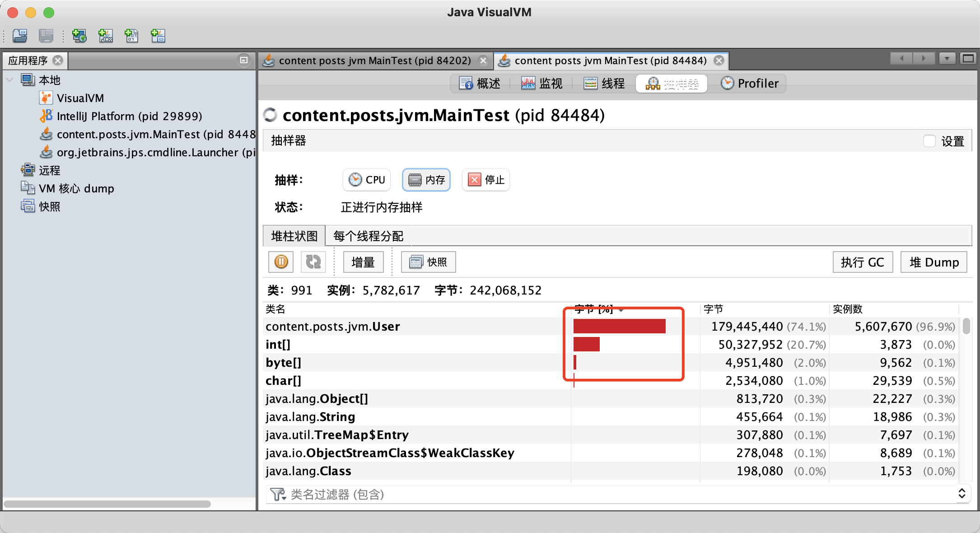Take a memory 快照 snapshot

click(429, 262)
